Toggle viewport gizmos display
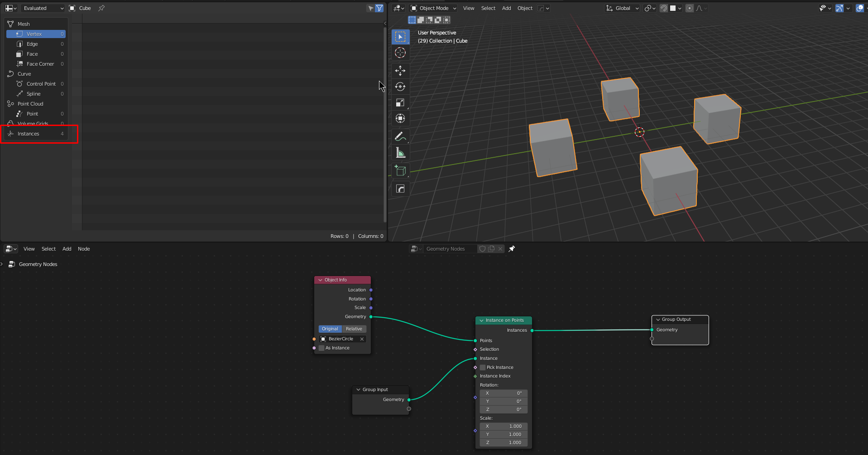This screenshot has width=868, height=455. [x=839, y=8]
